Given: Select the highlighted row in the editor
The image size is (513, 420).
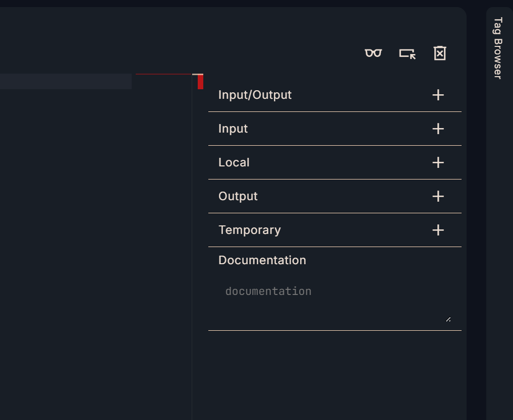Looking at the screenshot, I should click(66, 81).
